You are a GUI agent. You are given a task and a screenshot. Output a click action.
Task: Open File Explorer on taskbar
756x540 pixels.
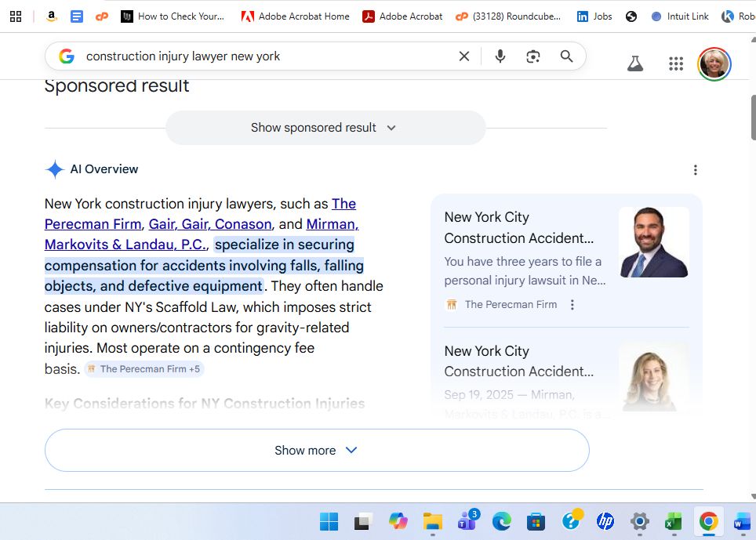[432, 521]
